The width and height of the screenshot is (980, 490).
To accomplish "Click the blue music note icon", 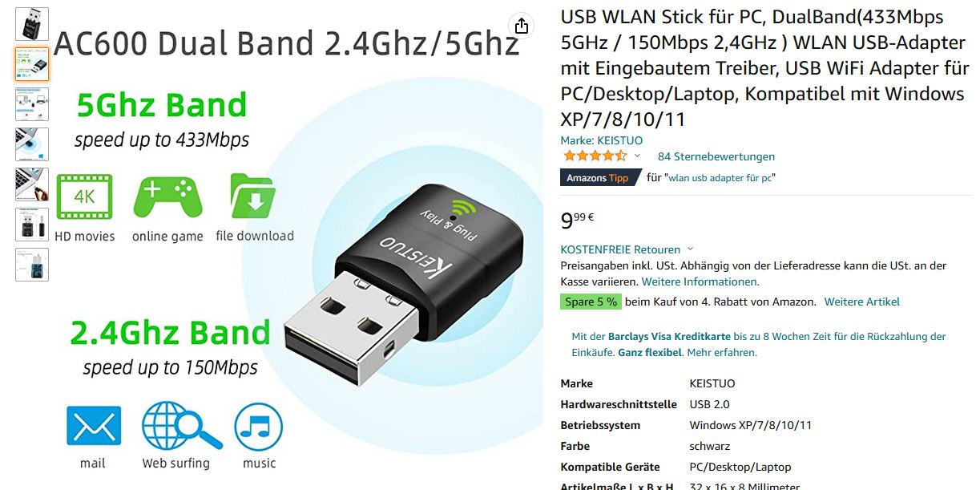I will pyautogui.click(x=259, y=427).
